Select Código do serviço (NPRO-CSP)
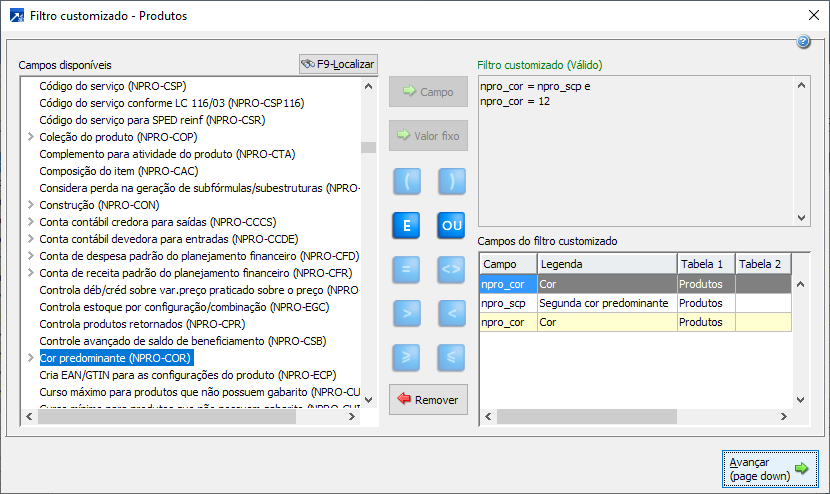830x494 pixels. 113,86
